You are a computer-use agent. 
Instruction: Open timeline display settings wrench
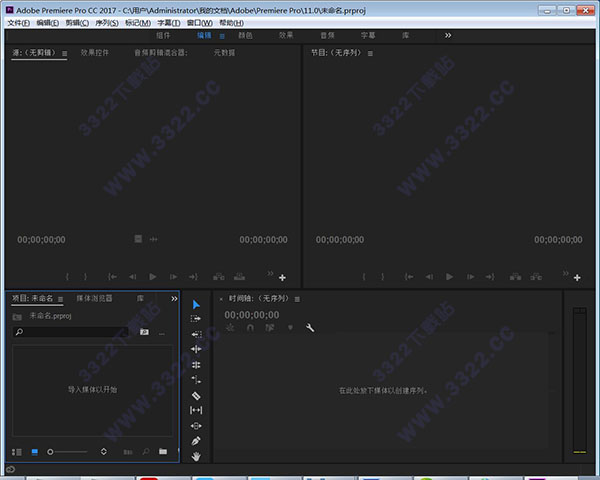(x=310, y=328)
